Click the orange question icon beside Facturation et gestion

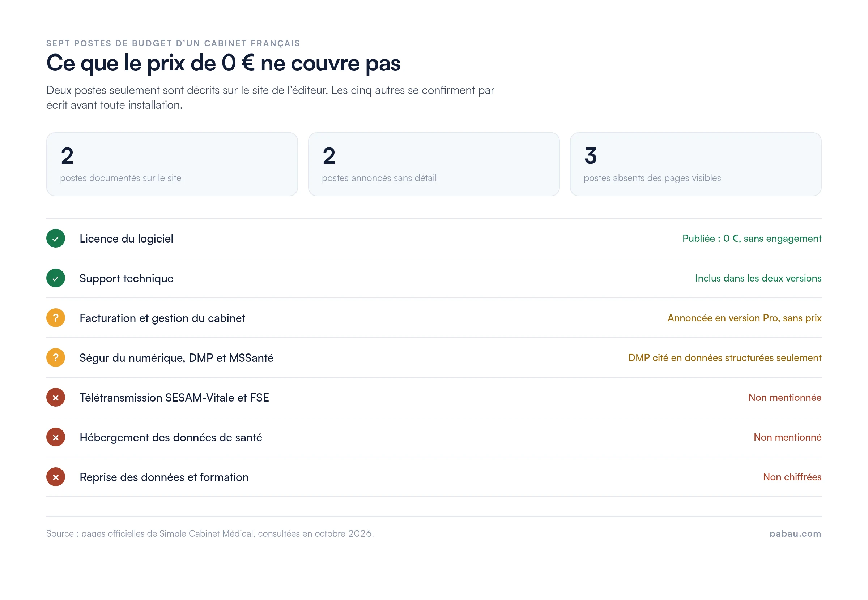pos(56,318)
